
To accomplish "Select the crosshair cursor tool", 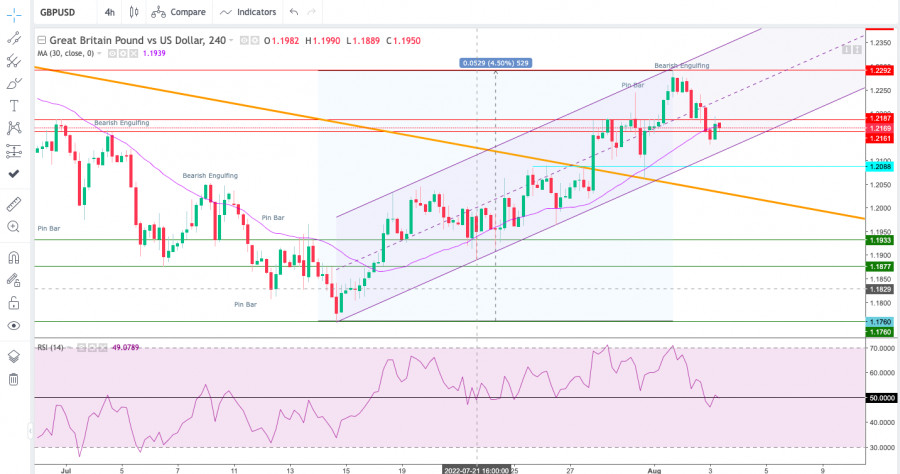I will click(x=14, y=15).
